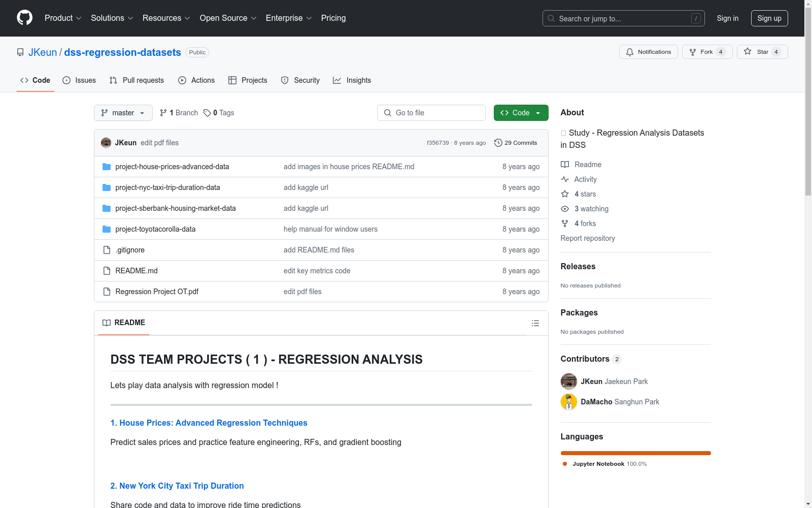
Task: Open the 'edit key metrics code' commit message
Action: pyautogui.click(x=317, y=271)
